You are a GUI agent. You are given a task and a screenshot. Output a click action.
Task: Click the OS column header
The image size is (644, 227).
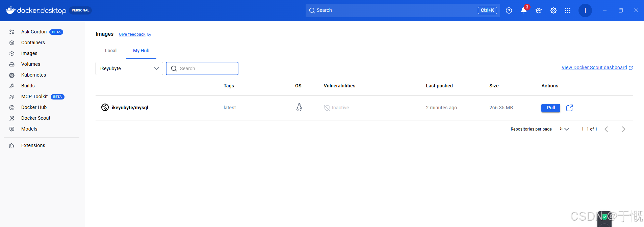click(298, 86)
